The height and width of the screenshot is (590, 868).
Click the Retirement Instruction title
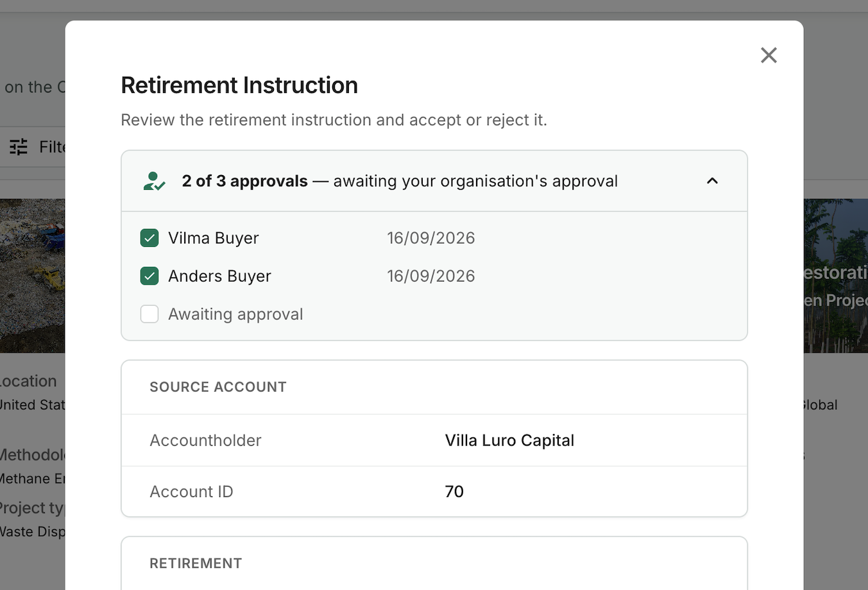239,85
